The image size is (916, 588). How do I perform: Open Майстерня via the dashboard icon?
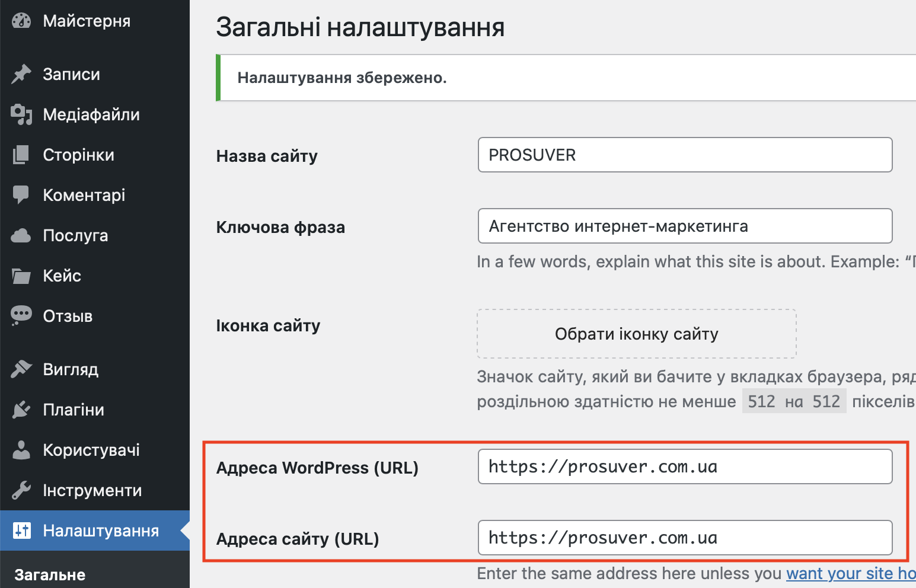click(x=21, y=21)
